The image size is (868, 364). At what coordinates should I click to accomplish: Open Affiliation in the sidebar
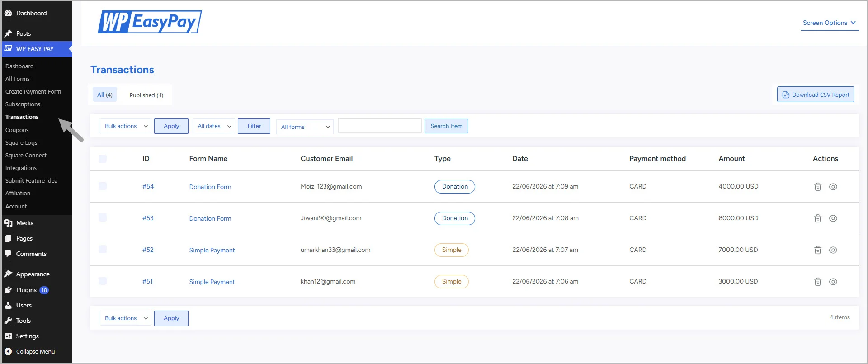[x=18, y=193]
